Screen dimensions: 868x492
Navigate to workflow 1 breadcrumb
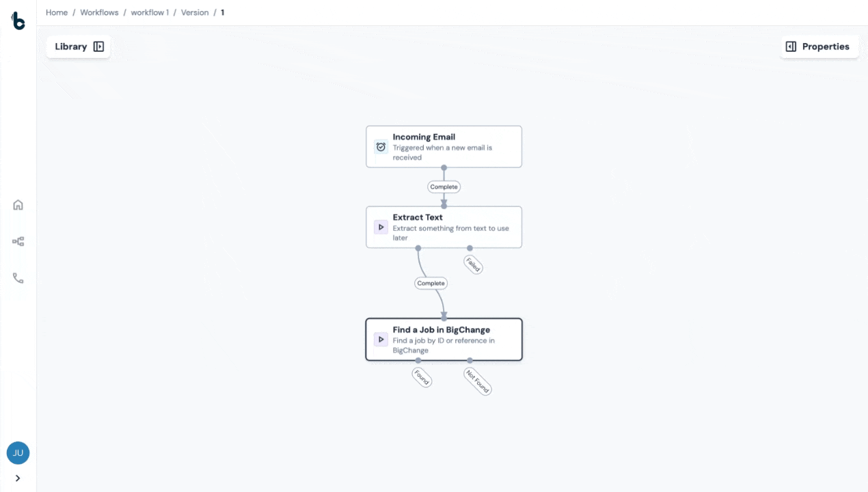pos(150,12)
